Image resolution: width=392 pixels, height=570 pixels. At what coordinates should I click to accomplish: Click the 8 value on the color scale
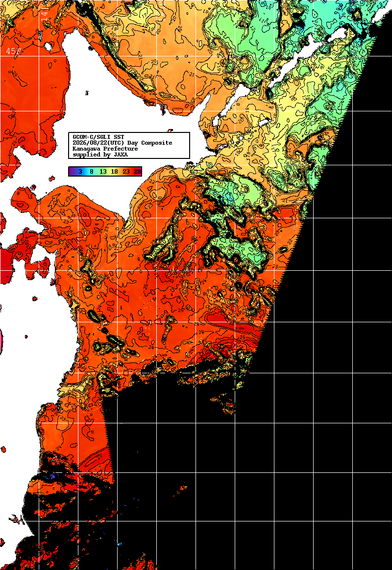pos(92,172)
